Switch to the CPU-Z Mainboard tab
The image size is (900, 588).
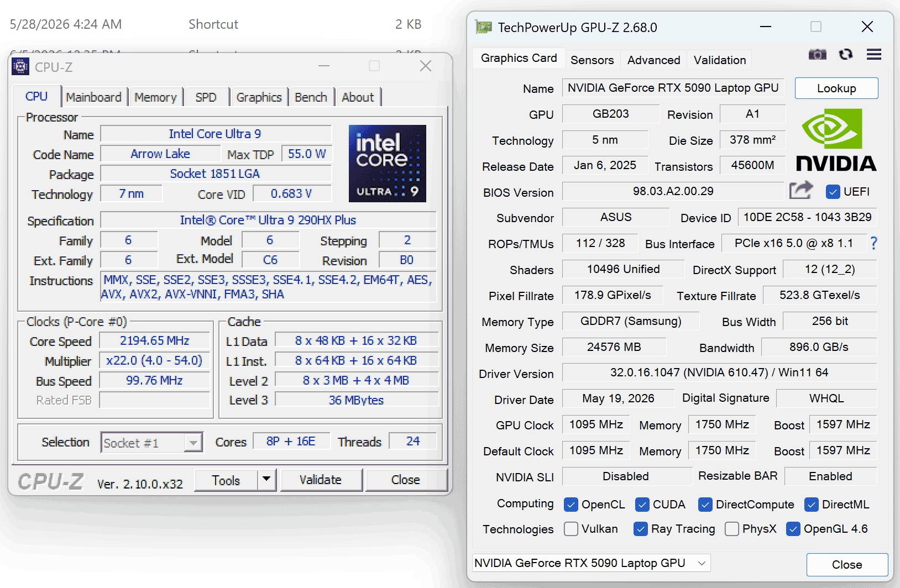94,97
